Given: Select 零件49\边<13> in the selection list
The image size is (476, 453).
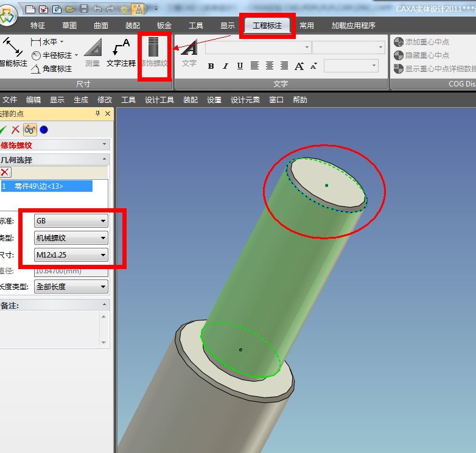Looking at the screenshot, I should [x=46, y=186].
